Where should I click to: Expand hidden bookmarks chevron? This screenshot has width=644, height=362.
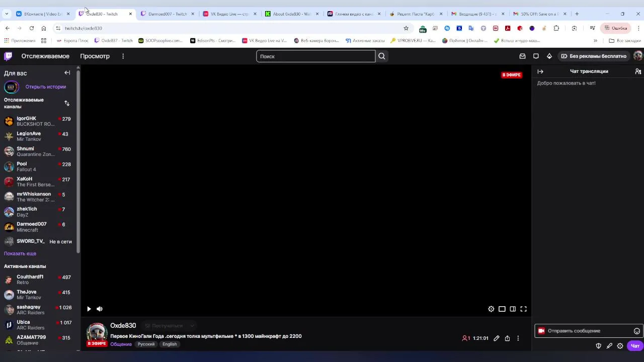point(595,40)
